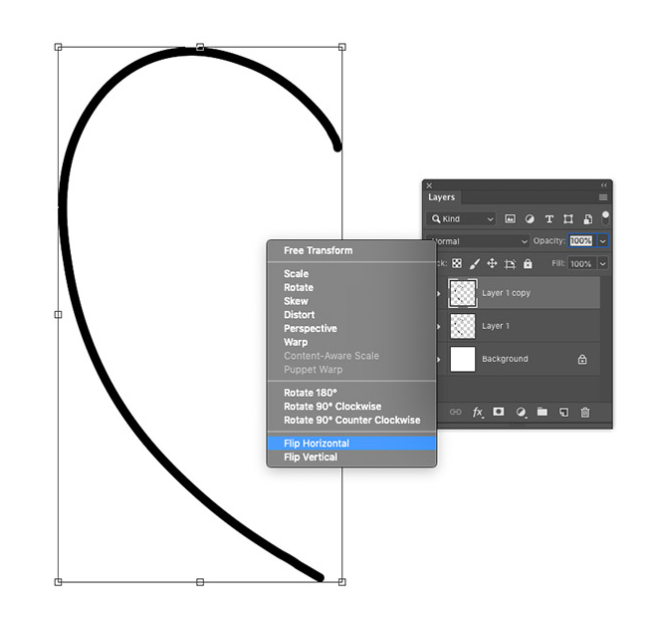Create a new layer icon
Screen dimensions: 648x623
point(564,412)
